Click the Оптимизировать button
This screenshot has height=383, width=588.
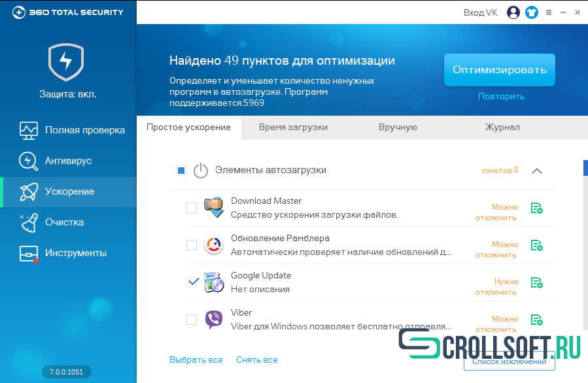pos(500,70)
